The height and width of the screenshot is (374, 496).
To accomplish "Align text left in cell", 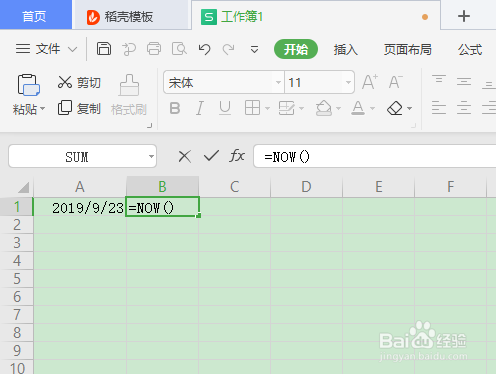I will (439, 108).
